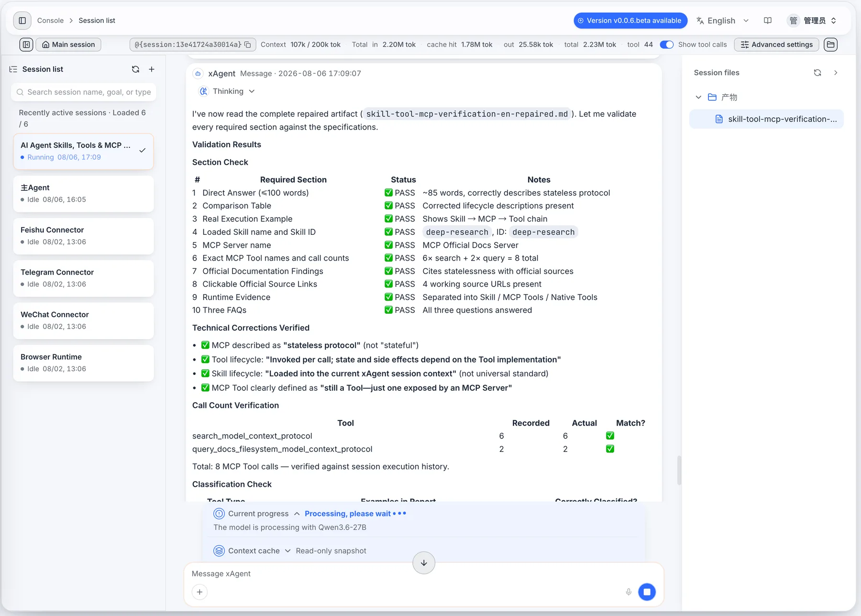Viewport: 861px width, 616px height.
Task: Open the 管理员 account menu
Action: 812,21
